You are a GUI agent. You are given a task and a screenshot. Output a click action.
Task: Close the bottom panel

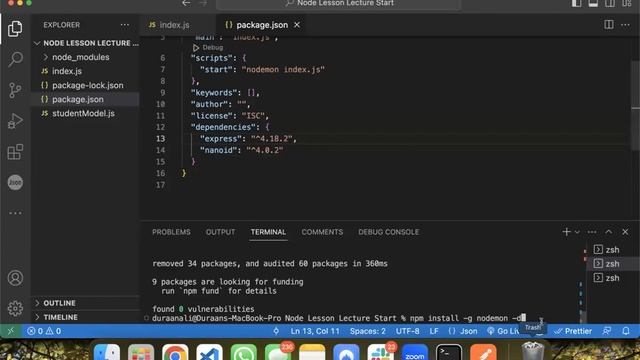[x=625, y=232]
